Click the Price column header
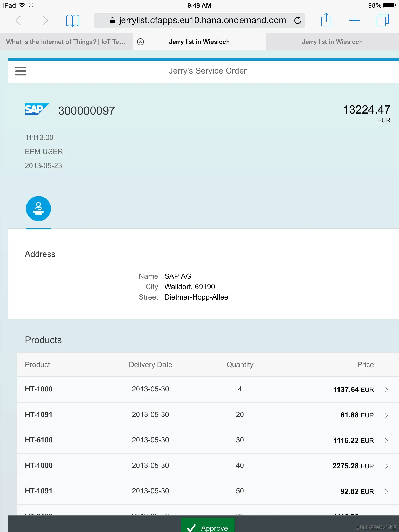Viewport: 399px width, 532px height. tap(365, 364)
